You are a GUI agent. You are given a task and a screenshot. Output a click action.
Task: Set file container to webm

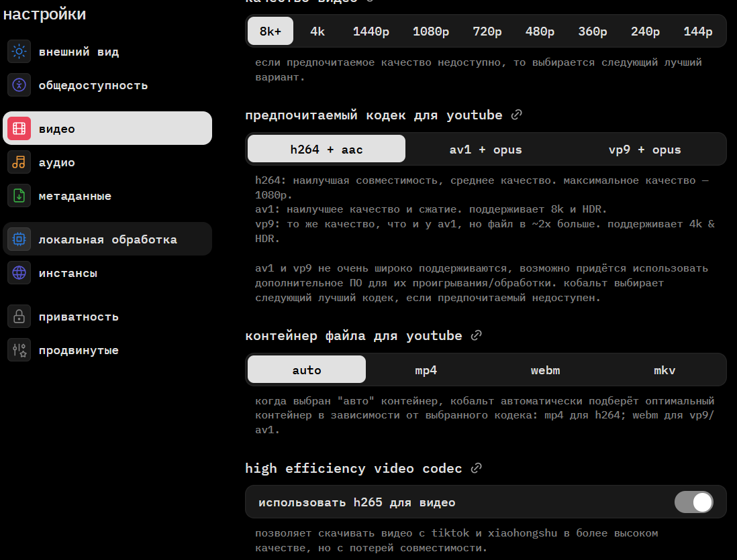click(x=545, y=370)
